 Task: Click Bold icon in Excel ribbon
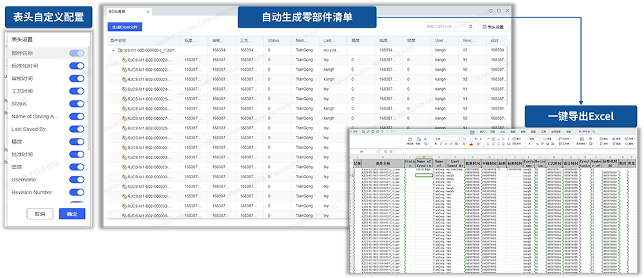pos(436,144)
